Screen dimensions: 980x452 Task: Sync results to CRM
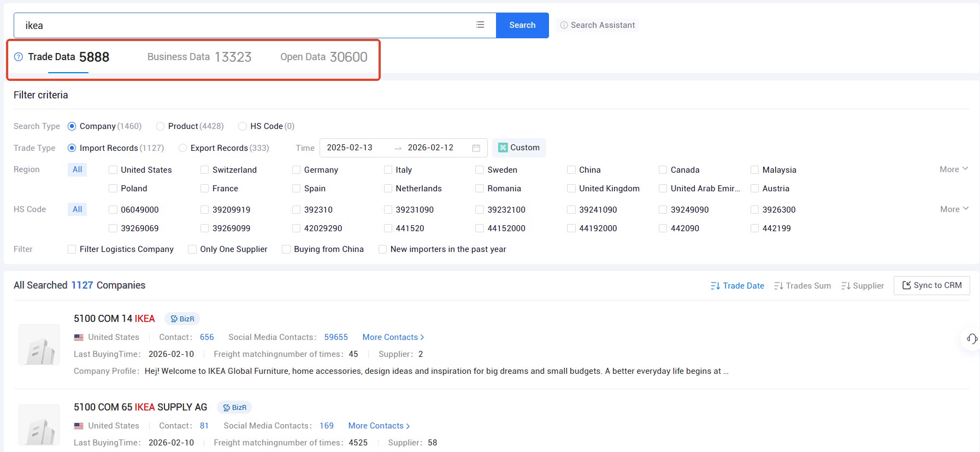(x=932, y=285)
